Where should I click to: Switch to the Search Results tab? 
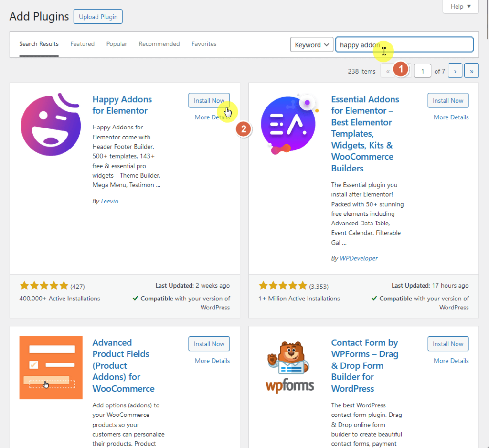coord(39,44)
